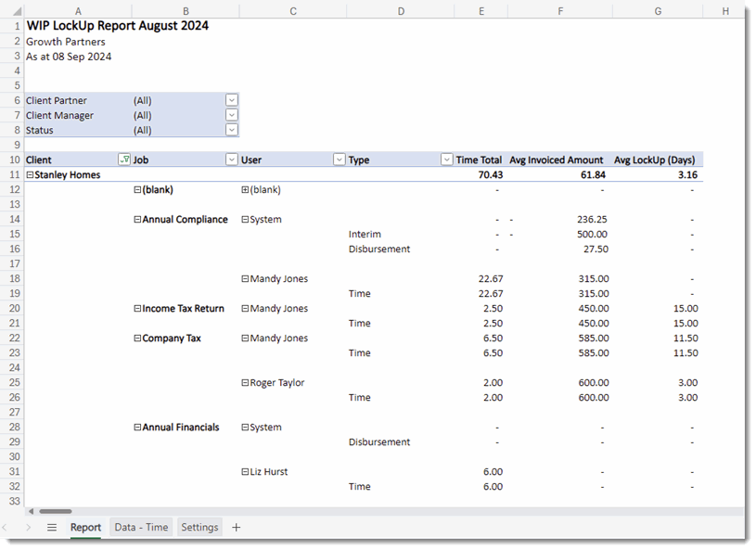This screenshot has width=756, height=550.
Task: Collapse the Stanley Homes client group
Action: (31, 174)
